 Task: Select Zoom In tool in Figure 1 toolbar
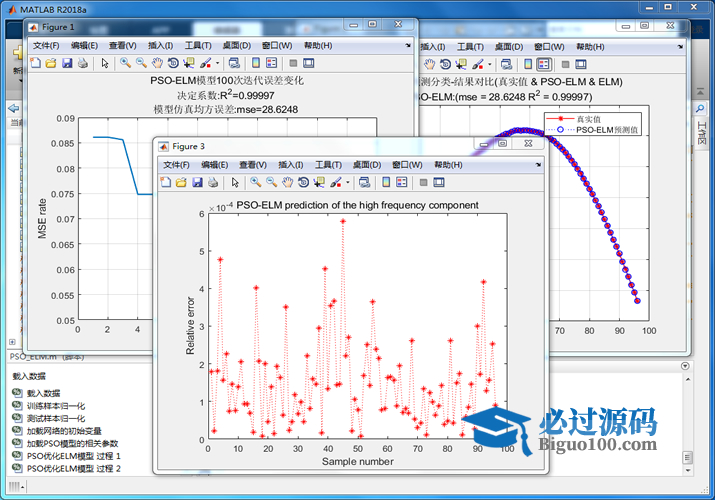tap(125, 63)
